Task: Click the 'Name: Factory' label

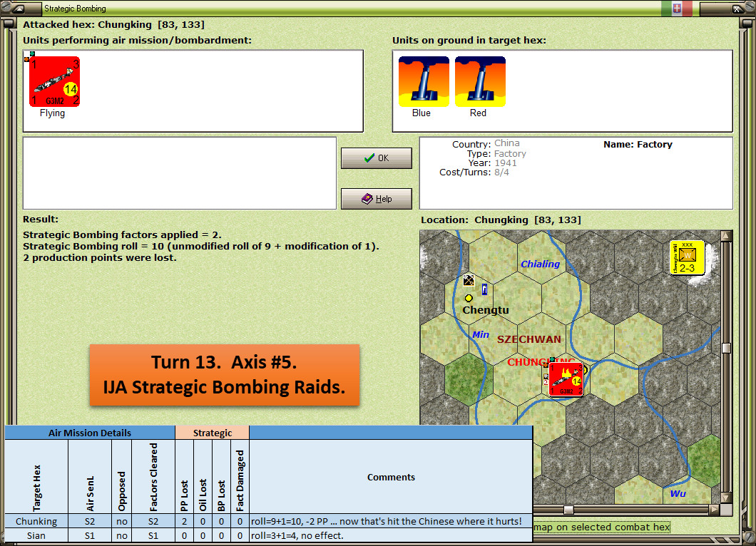Action: coord(638,144)
